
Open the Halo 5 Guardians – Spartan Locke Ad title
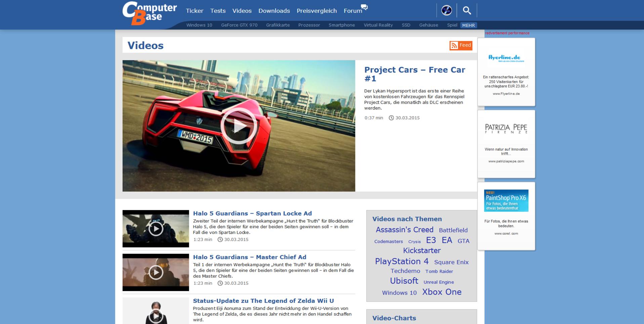point(252,213)
